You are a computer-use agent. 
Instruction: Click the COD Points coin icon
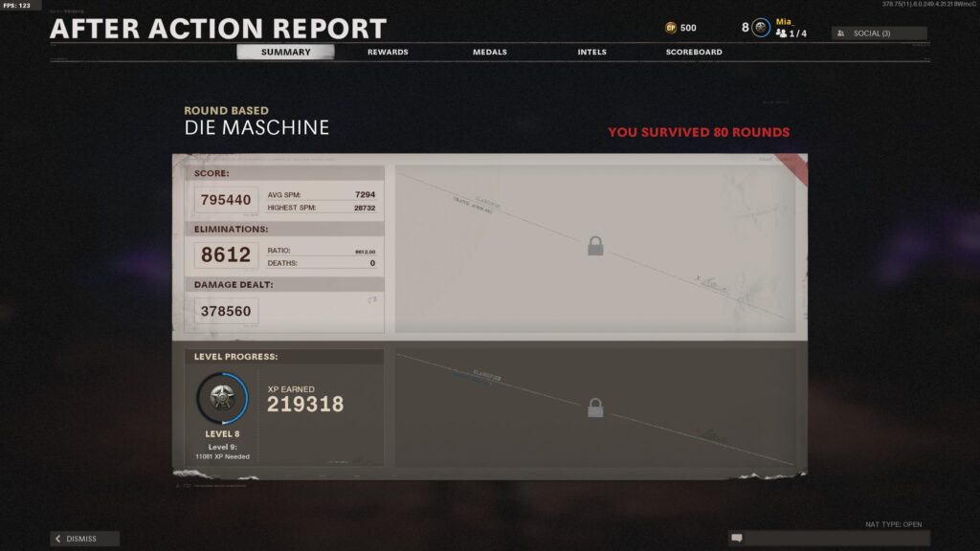point(671,28)
